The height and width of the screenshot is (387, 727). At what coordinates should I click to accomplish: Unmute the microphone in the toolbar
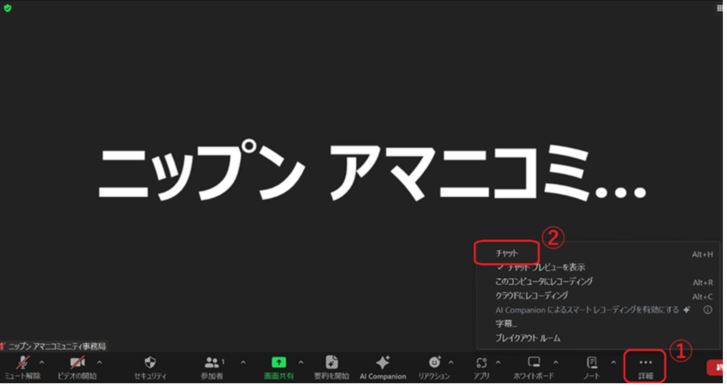pyautogui.click(x=22, y=368)
